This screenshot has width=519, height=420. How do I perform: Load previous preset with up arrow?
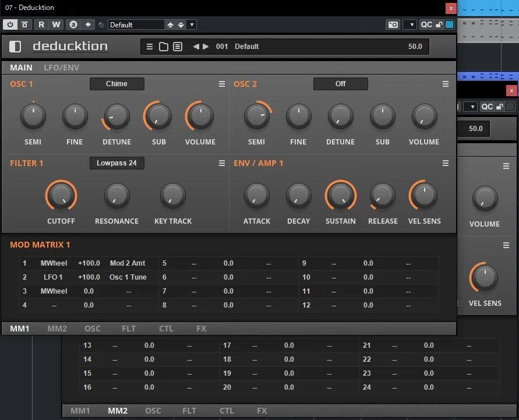[x=170, y=25]
